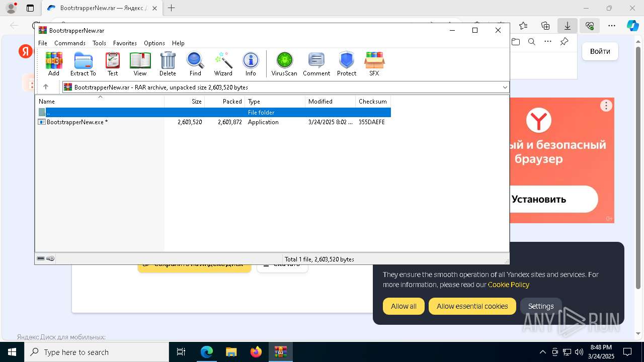Select the parent folder '..' row
This screenshot has width=644, height=362.
coord(214,113)
